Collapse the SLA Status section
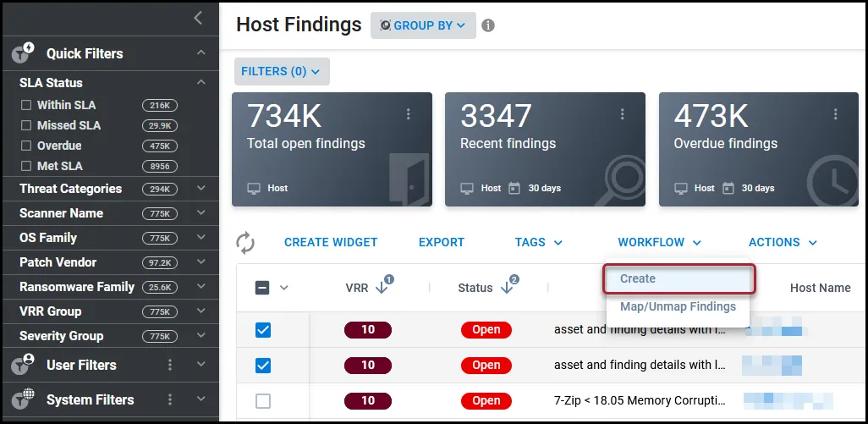The width and height of the screenshot is (868, 424). (x=201, y=82)
